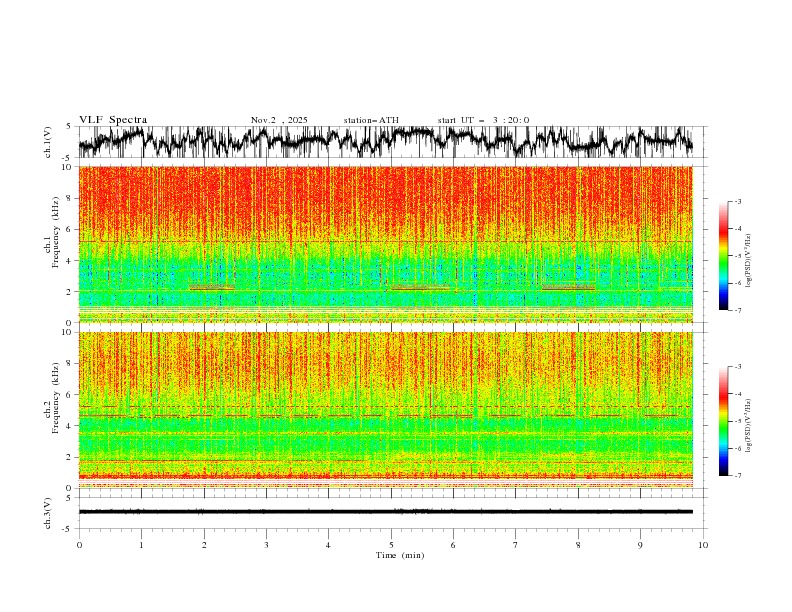
Task: Click time axis tick label '5'
Action: click(391, 545)
